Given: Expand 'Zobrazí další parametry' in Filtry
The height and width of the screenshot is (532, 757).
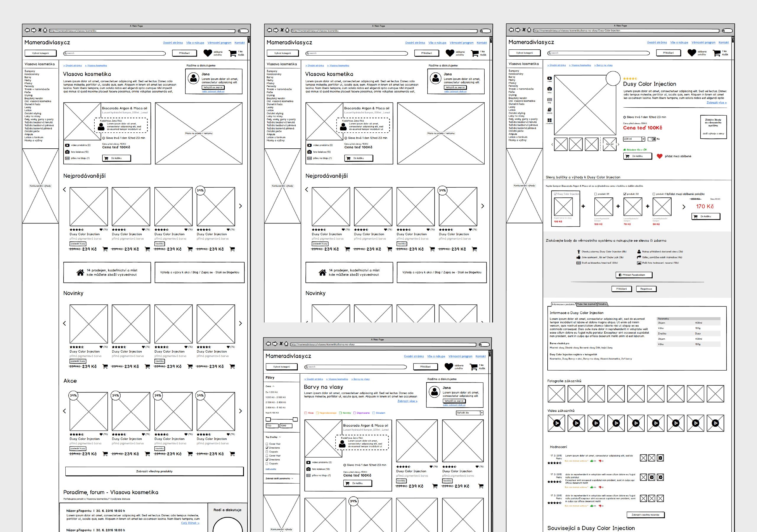Looking at the screenshot, I should 292,478.
